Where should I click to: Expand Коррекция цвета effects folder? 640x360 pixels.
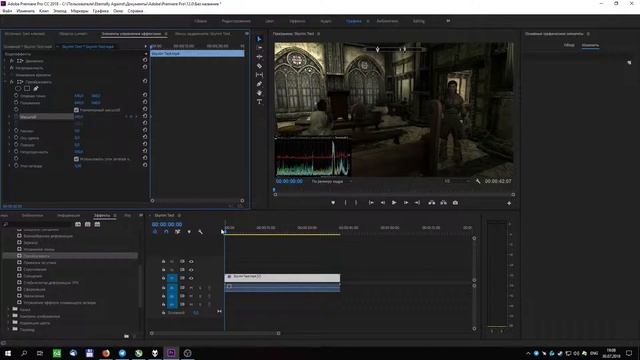point(9,322)
